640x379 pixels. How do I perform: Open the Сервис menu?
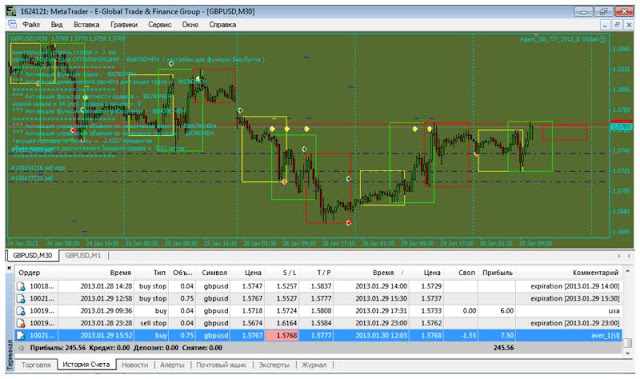coord(159,24)
